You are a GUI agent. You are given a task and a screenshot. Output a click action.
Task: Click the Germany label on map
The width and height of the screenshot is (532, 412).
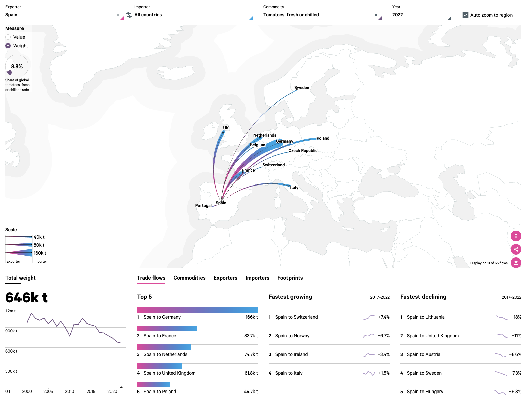(x=284, y=141)
